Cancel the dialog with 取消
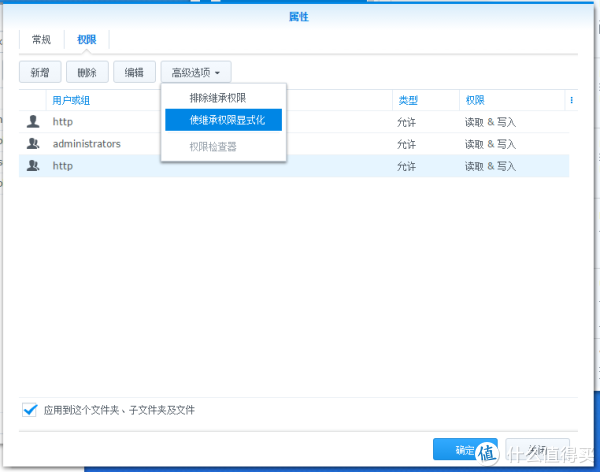 point(537,450)
